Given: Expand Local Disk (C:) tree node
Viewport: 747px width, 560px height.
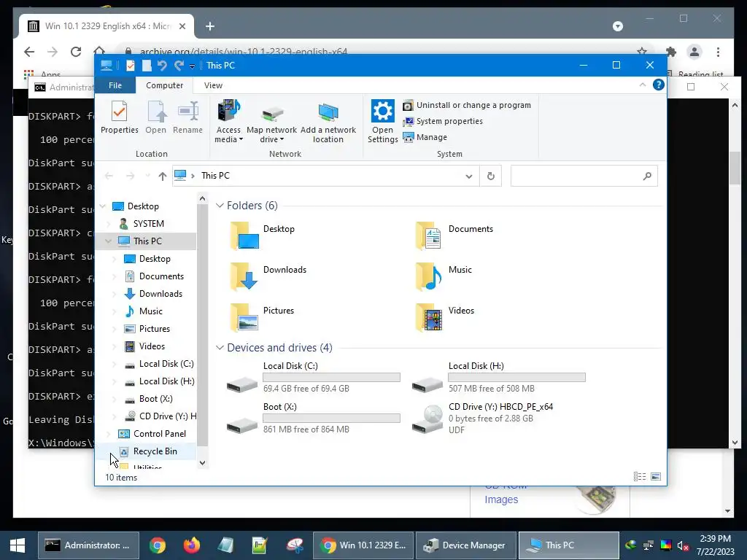Looking at the screenshot, I should pos(114,365).
